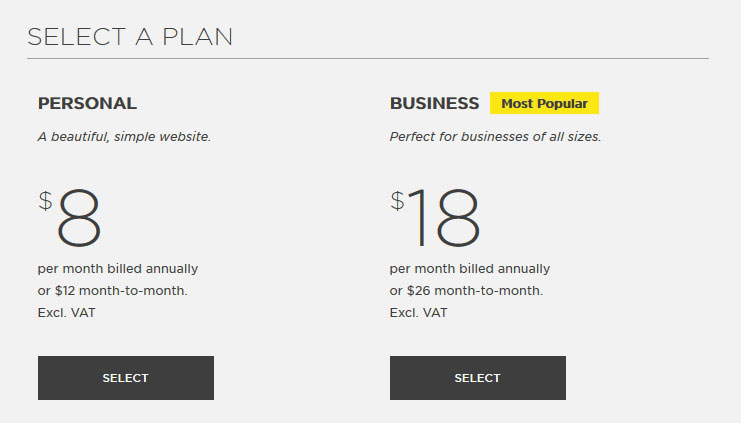Click the dollar sign beside the 8
The image size is (741, 423).
[x=45, y=201]
